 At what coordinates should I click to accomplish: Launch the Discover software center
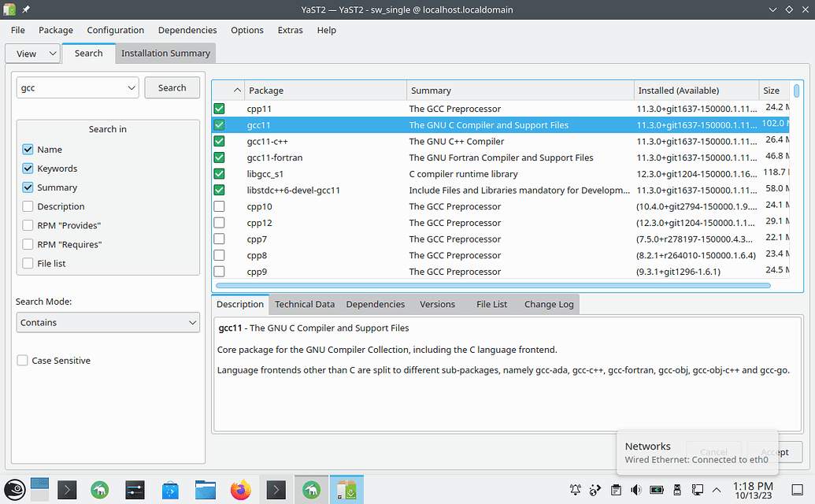(x=170, y=490)
